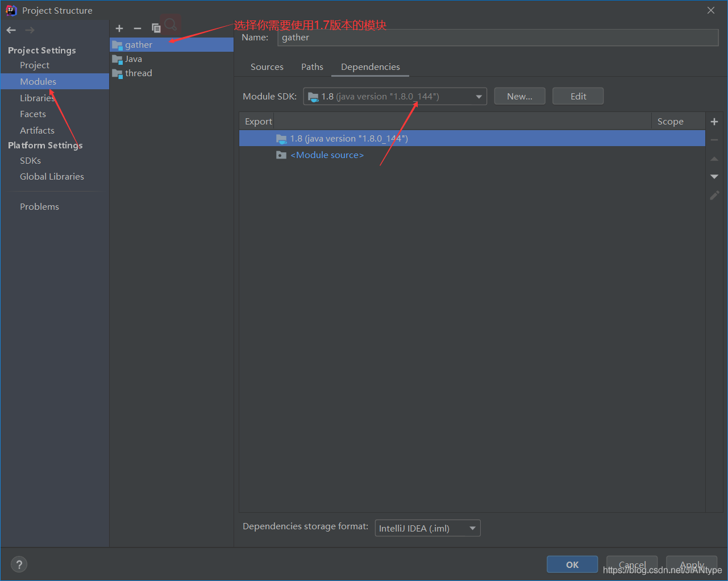The height and width of the screenshot is (581, 728).
Task: Select the Java module
Action: (x=172, y=59)
